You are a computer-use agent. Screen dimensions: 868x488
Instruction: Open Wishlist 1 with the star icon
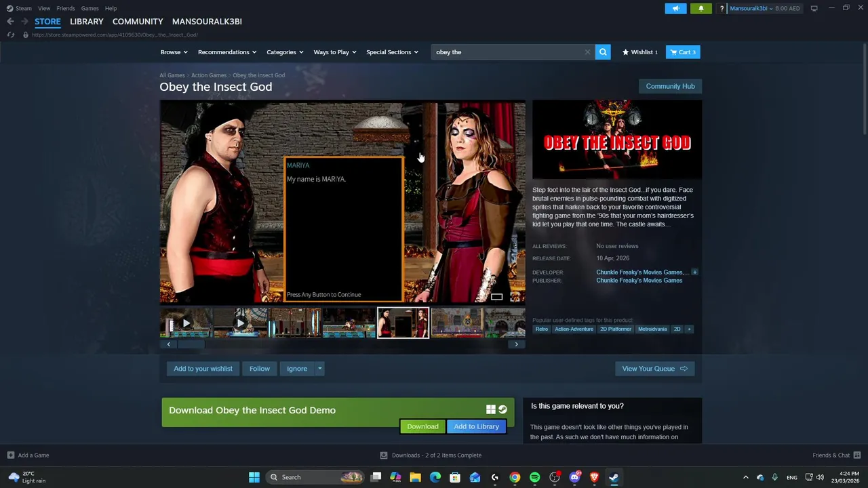point(639,52)
